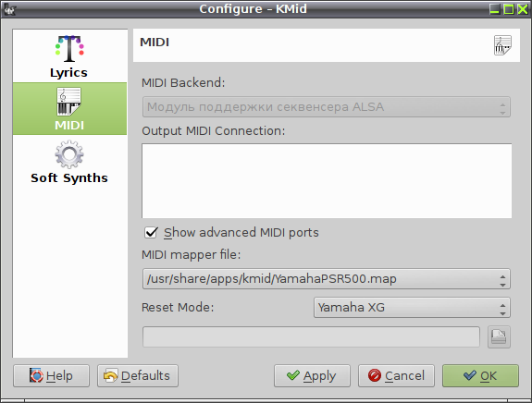Click the Cancel button
532x403 pixels.
pos(396,376)
